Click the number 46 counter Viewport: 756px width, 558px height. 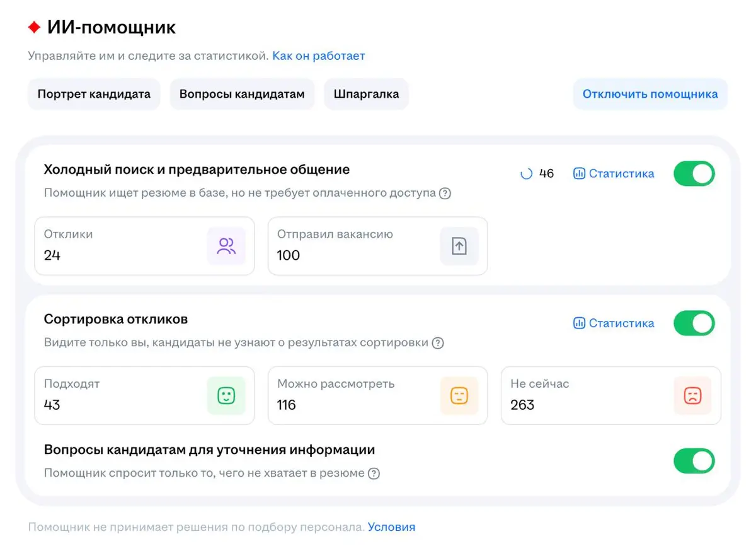(x=546, y=173)
